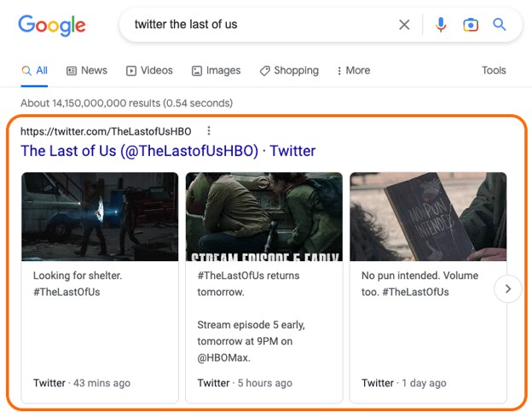Click the 'About 14,150,000,000 results' text

126,103
